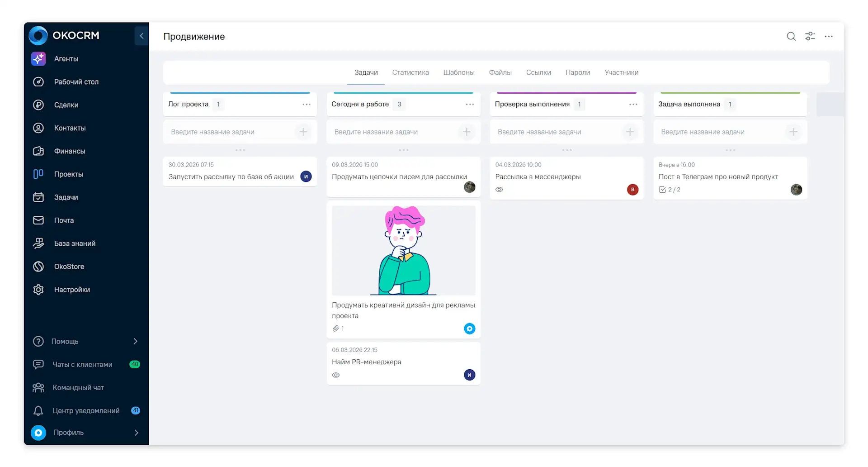Click assignee avatar on Найм PR-менеджера

click(470, 375)
